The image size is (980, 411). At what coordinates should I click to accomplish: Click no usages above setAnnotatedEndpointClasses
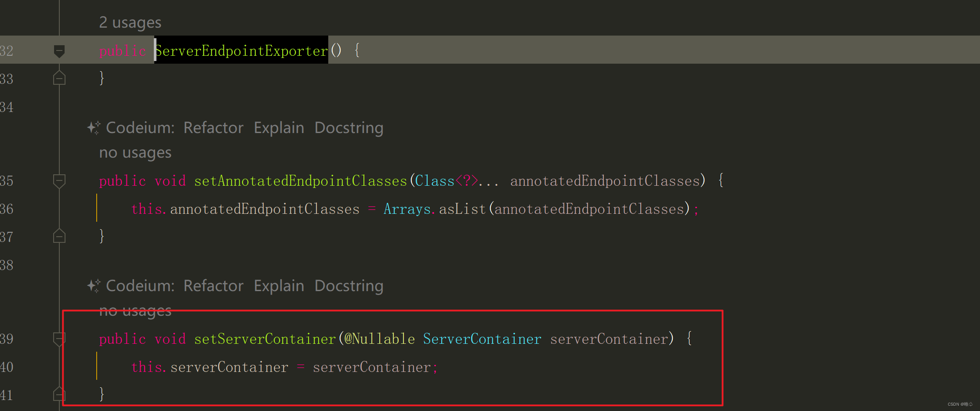(x=135, y=152)
